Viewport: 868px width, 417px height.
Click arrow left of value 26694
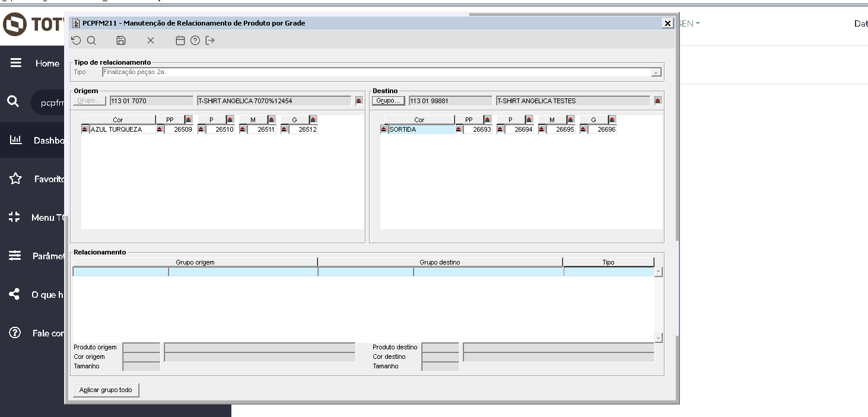[x=500, y=129]
